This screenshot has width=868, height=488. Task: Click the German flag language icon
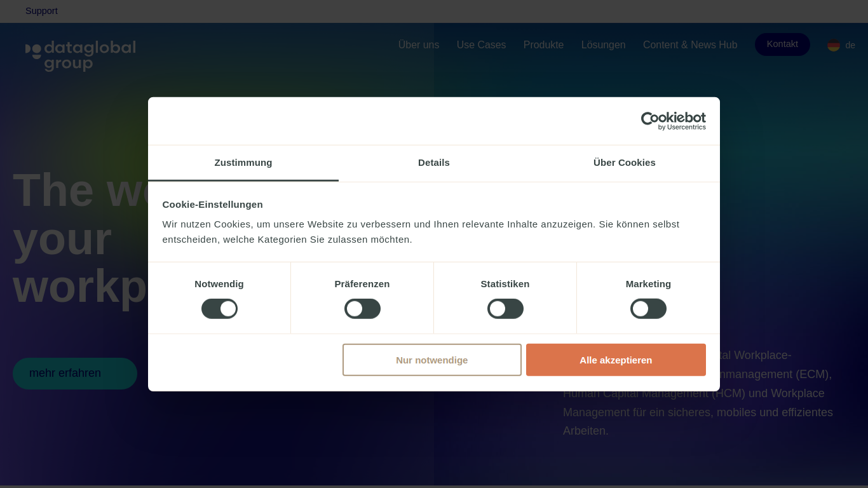[834, 45]
